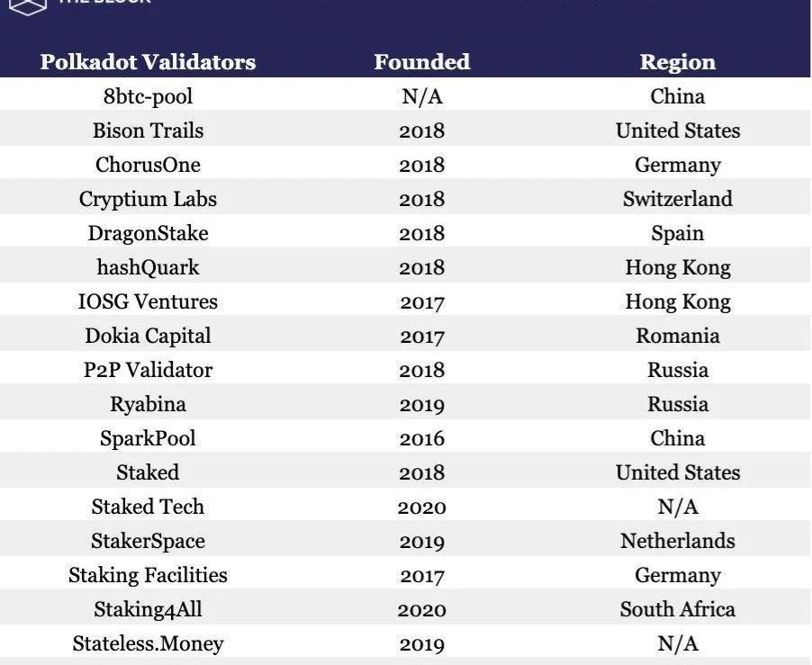Click the Staking Facilities validator name
Screen dimensions: 812x665
[148, 575]
